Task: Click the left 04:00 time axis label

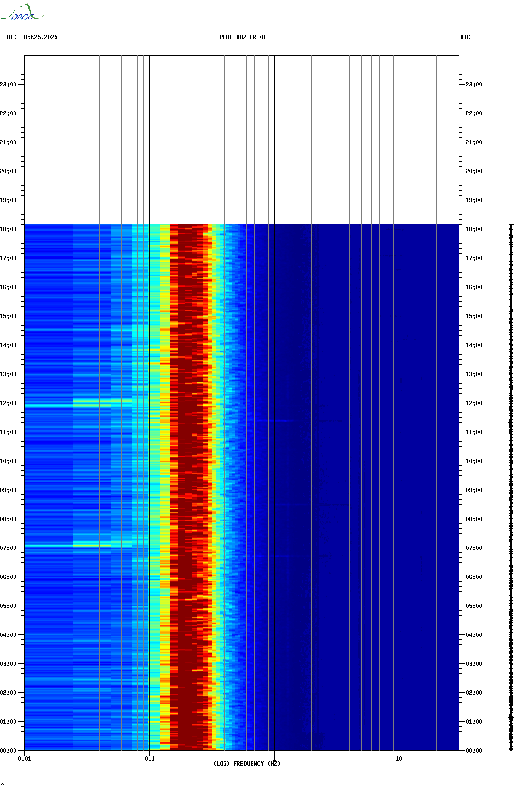Action: [x=8, y=635]
